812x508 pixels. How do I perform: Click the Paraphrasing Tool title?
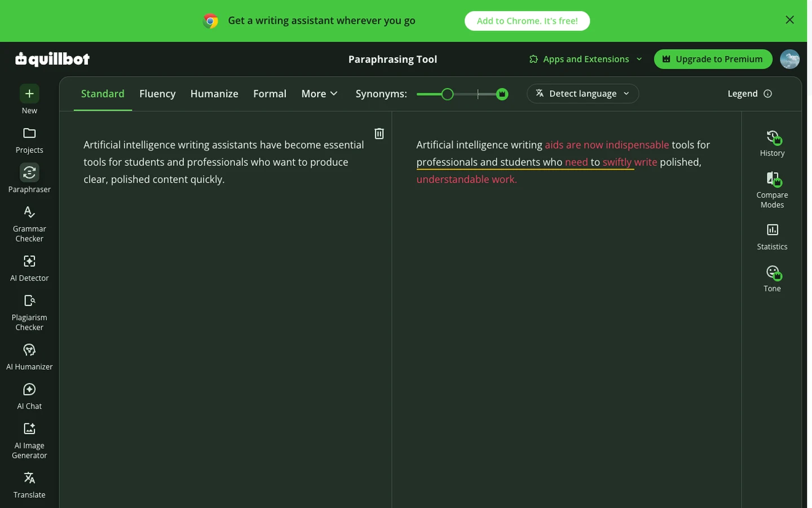pyautogui.click(x=392, y=59)
